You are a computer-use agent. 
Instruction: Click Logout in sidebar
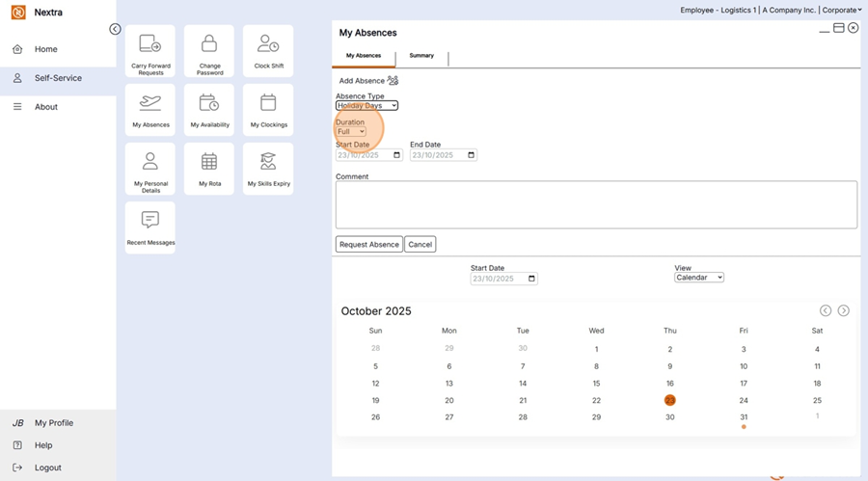point(58,468)
